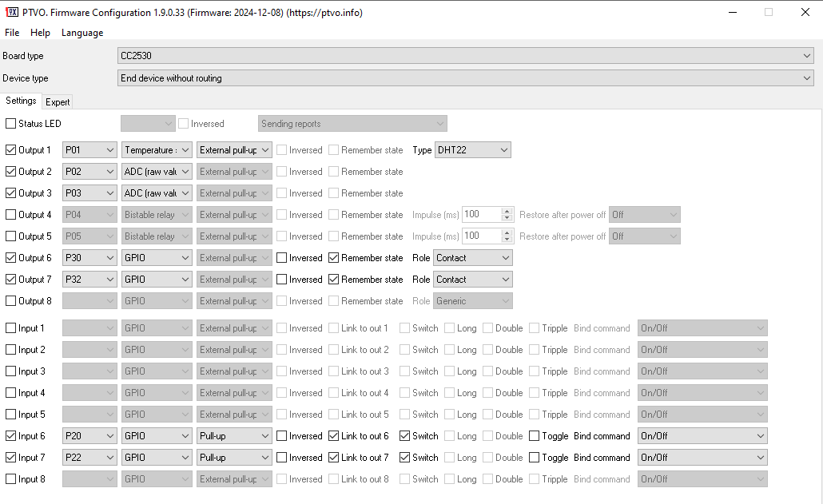Enable the Input 3 checkbox
Screen dimensions: 823x504
[10, 371]
